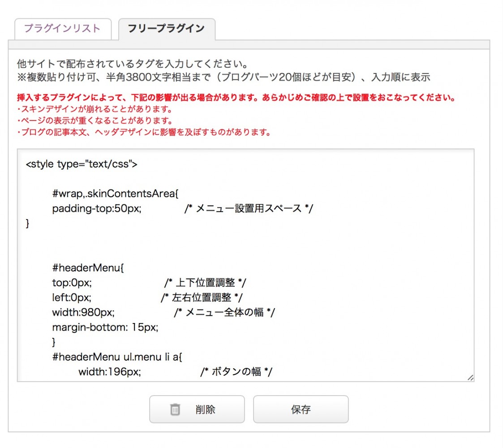This screenshot has width=503, height=448.
Task: Click the メニュー設置用スペース comment
Action: coord(249,208)
